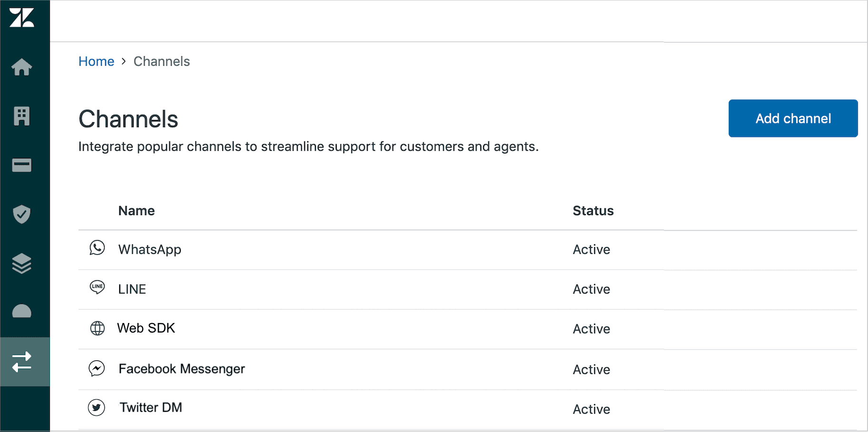This screenshot has width=868, height=432.
Task: Go to Home via breadcrumb link
Action: [96, 61]
